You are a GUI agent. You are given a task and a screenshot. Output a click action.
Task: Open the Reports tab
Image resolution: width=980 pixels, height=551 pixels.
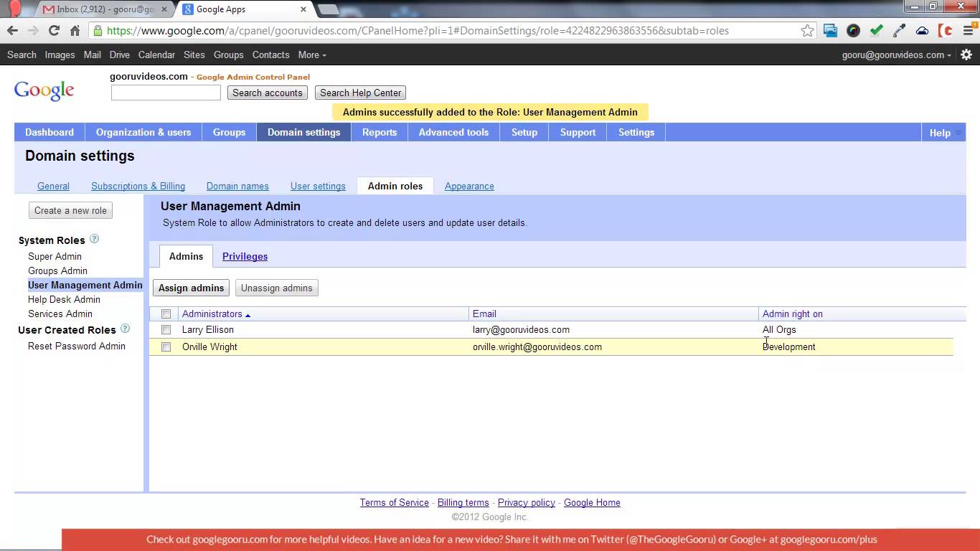click(380, 132)
